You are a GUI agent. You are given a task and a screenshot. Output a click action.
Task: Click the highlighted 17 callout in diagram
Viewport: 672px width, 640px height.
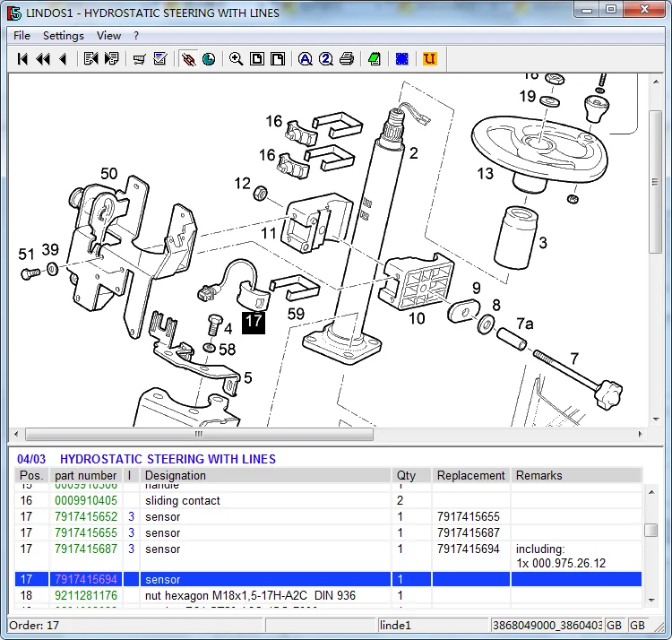[x=254, y=323]
